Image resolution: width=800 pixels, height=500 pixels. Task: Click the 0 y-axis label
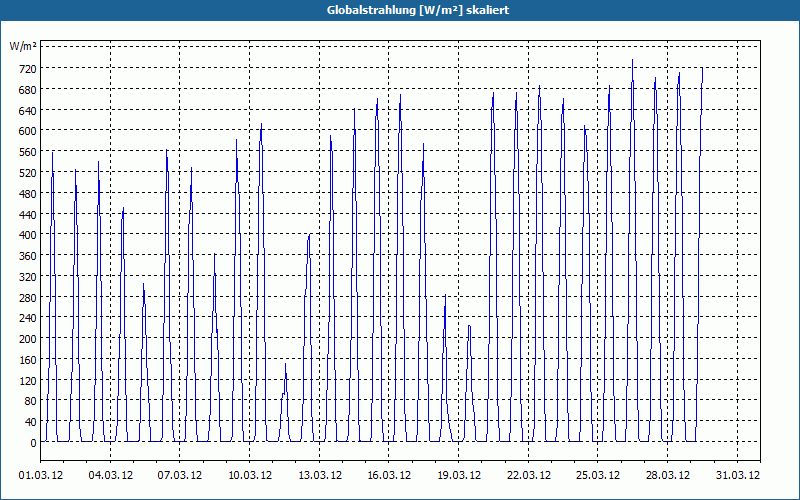pos(33,443)
